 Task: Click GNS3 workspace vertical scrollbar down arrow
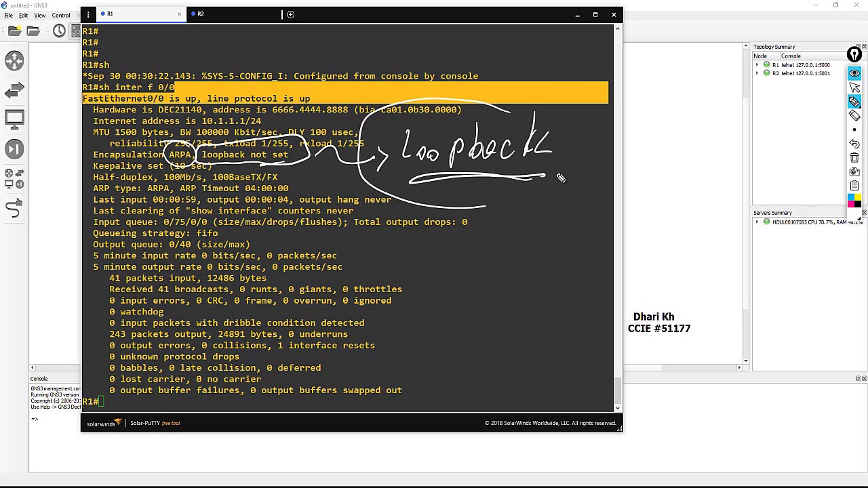747,361
